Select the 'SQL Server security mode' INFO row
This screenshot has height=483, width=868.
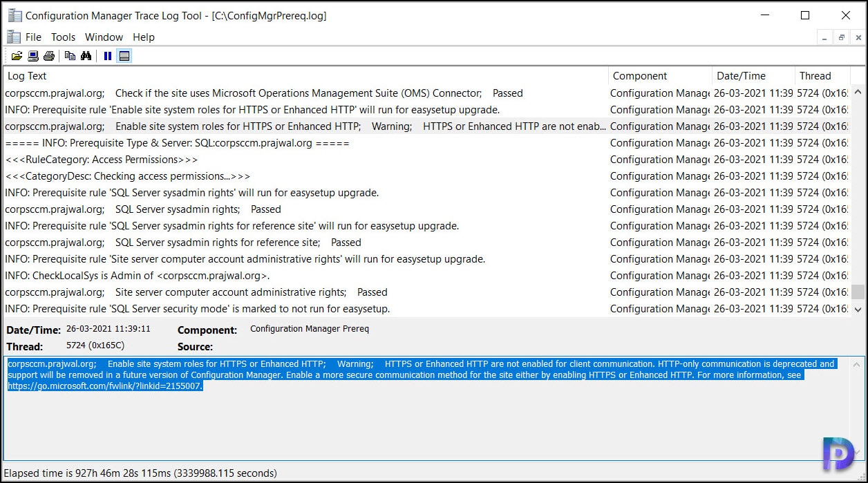(x=426, y=309)
